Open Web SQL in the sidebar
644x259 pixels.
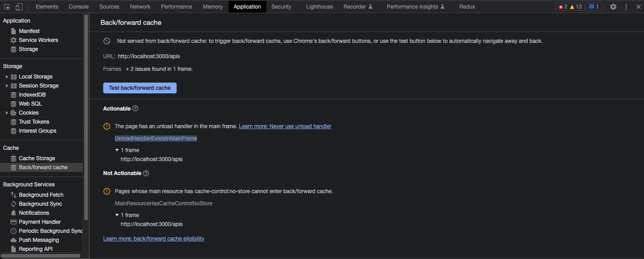(30, 104)
